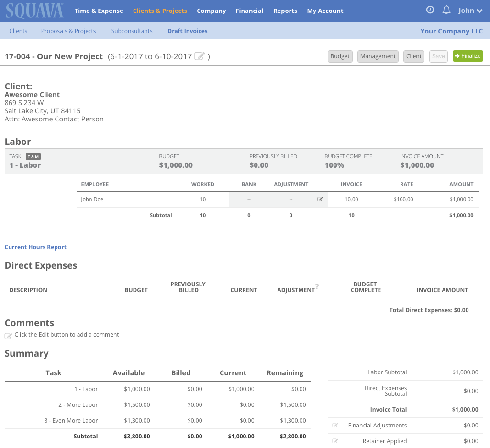
Task: Click the comment edit pencil icon
Action: pos(8,336)
